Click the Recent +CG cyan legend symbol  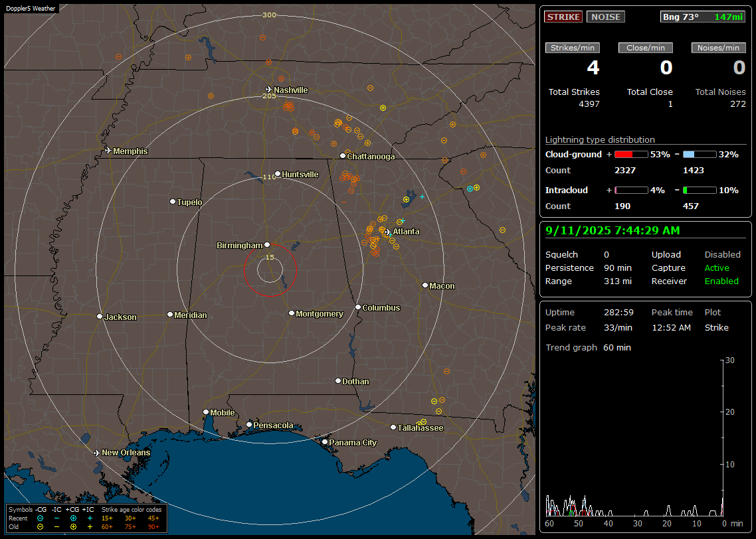(x=73, y=518)
